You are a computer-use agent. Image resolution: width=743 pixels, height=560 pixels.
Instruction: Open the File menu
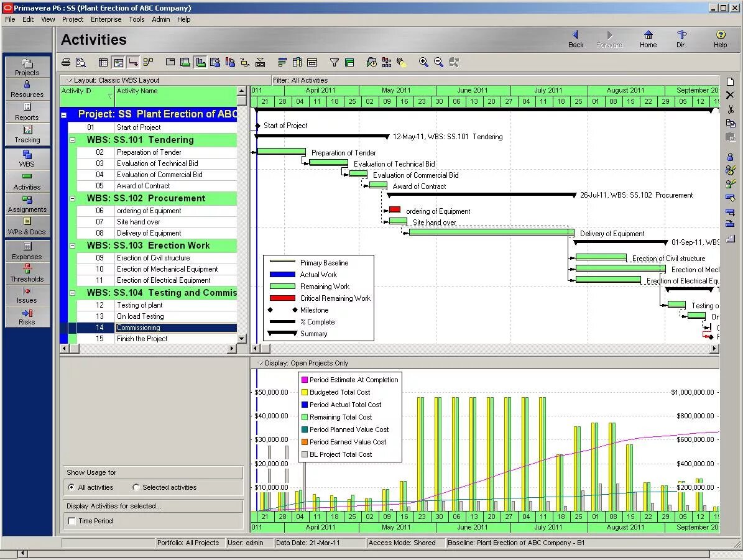click(10, 19)
